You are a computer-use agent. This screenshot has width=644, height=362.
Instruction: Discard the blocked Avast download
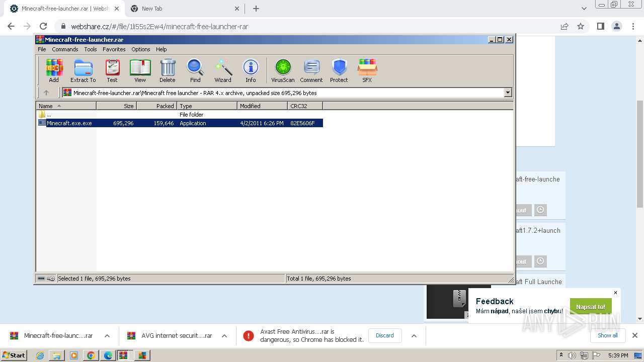coord(385,336)
